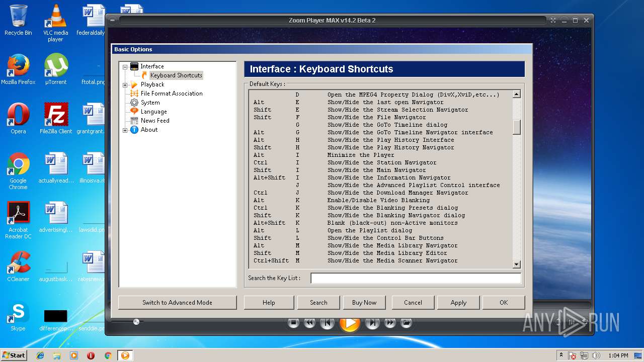The image size is (644, 362).
Task: Collapse the Interface tree node
Action: click(x=125, y=67)
